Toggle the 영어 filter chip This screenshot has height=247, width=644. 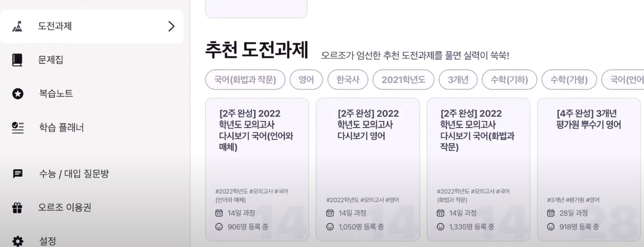click(306, 80)
